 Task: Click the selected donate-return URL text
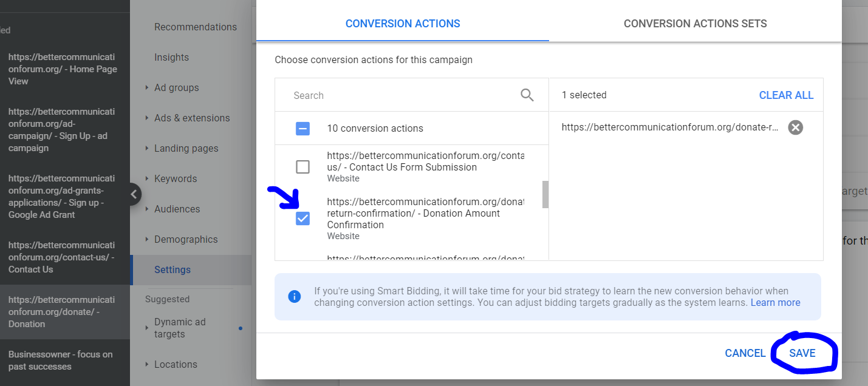coord(670,127)
